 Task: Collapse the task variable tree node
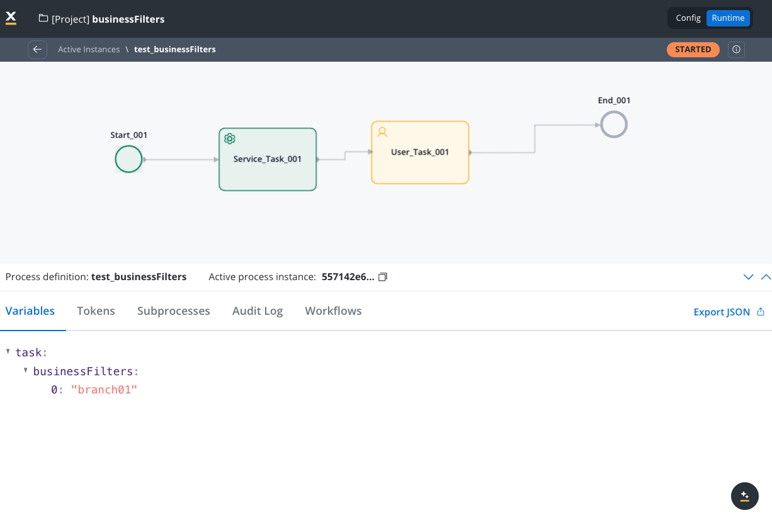[x=8, y=351]
